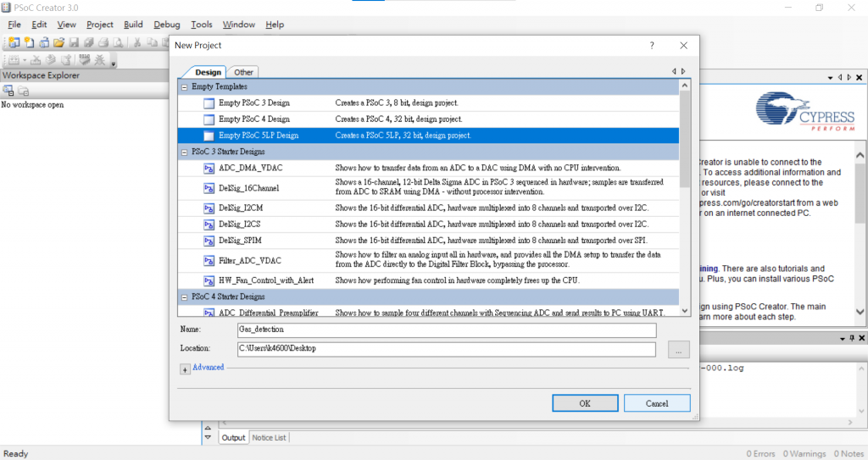Click the Open File folder icon

(x=58, y=42)
